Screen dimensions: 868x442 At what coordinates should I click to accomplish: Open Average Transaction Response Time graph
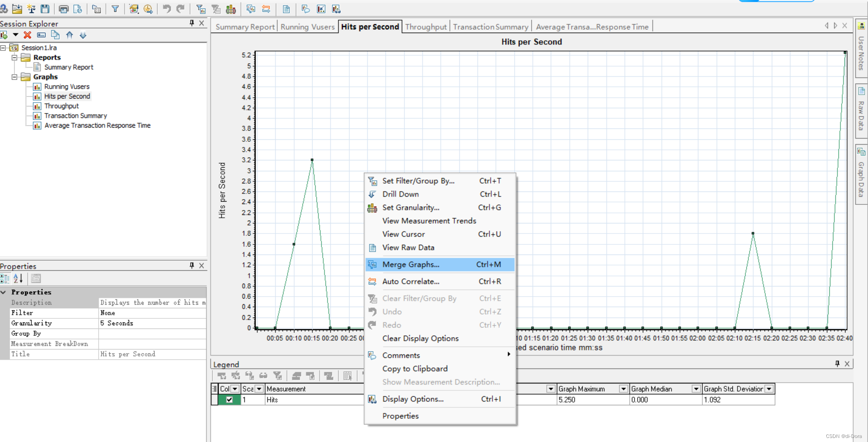97,125
